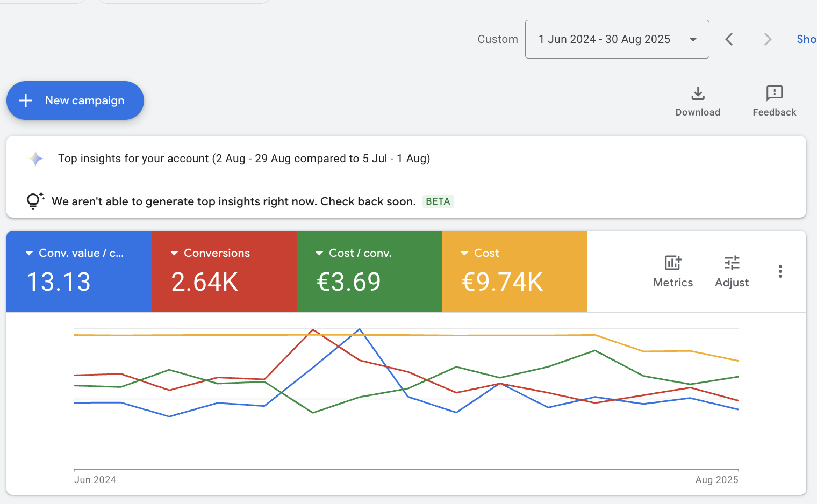Click the New campaign button
Screen dimensions: 817x504
75,100
